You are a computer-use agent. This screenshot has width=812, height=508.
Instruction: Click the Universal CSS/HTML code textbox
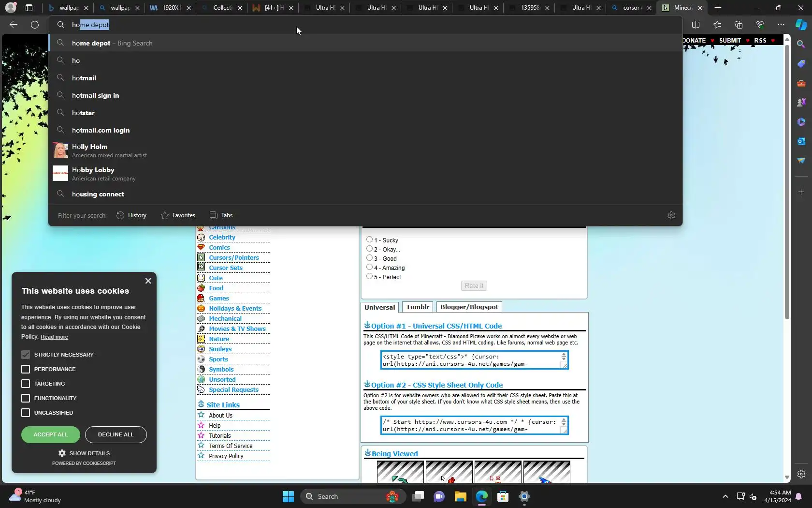click(x=474, y=360)
